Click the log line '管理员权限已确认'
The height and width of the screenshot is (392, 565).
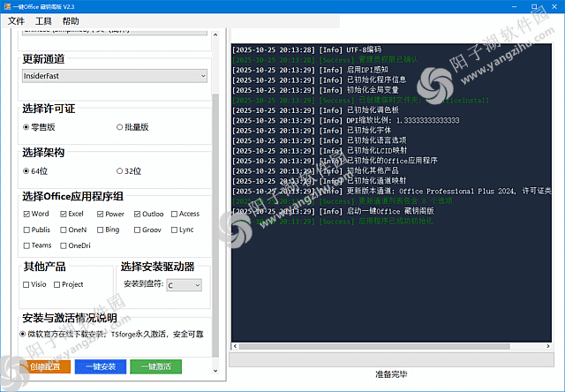pyautogui.click(x=325, y=60)
